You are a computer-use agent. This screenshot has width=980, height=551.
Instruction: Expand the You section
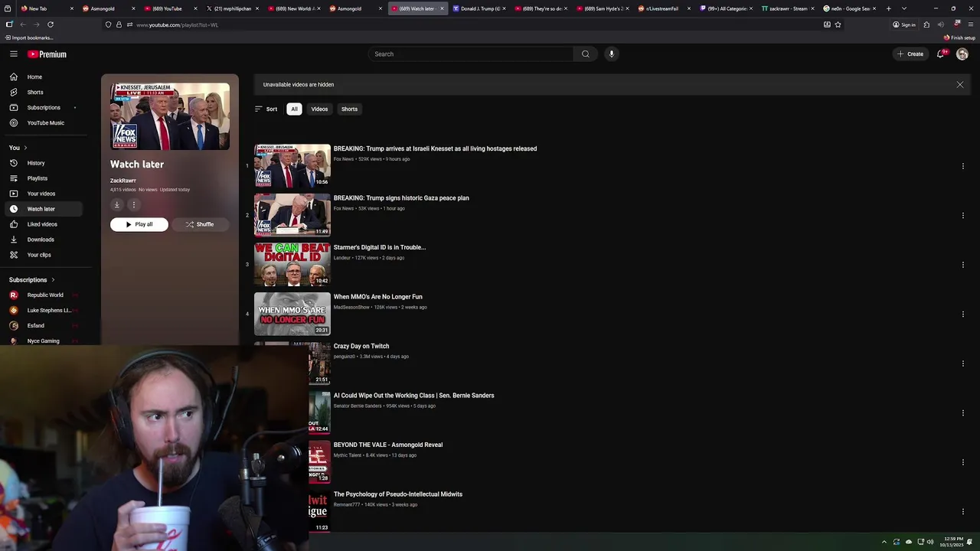click(x=18, y=148)
